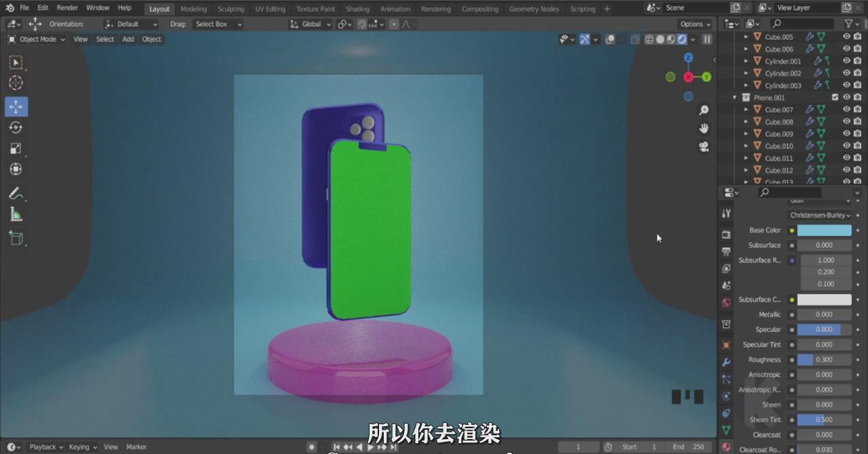Toggle visibility of Cylinder.002
The width and height of the screenshot is (868, 454).
[846, 73]
